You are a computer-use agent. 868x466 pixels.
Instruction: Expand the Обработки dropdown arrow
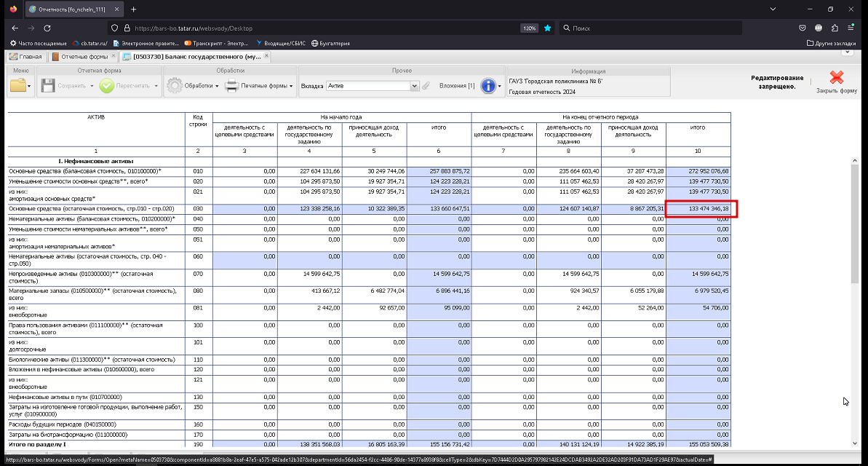coord(217,86)
